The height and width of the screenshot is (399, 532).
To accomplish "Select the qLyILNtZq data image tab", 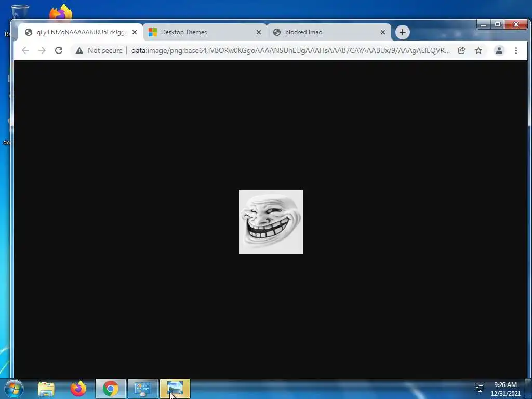I will click(81, 32).
